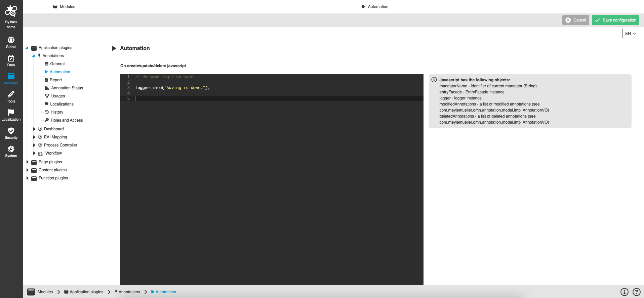Click line 5 in the javascript editor
This screenshot has width=644, height=298.
pos(272,98)
